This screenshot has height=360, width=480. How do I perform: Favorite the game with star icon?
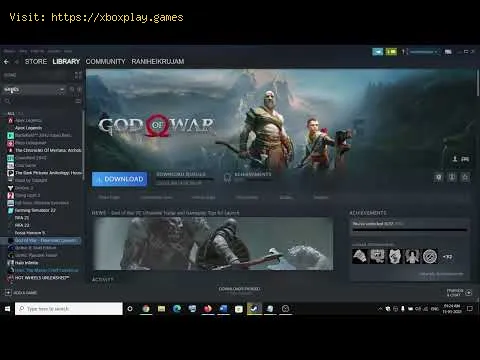click(x=465, y=177)
